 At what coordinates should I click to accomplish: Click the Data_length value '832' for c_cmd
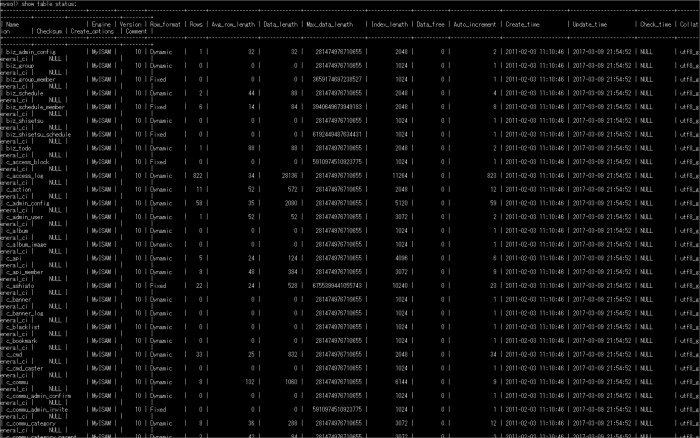pyautogui.click(x=292, y=355)
